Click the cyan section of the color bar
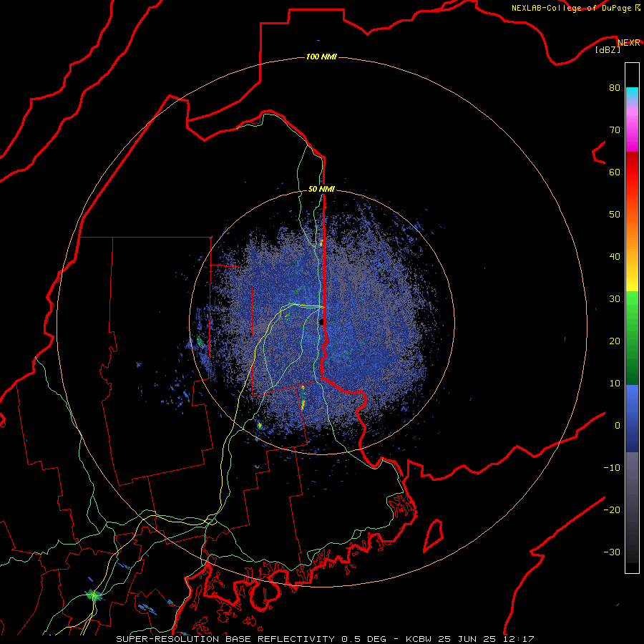The height and width of the screenshot is (644, 644). 632,94
